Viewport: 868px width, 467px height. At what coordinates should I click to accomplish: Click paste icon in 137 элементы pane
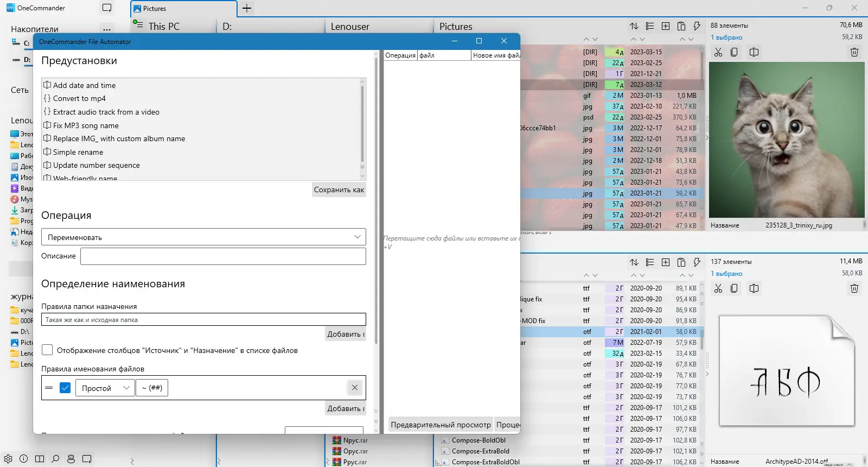[681, 262]
